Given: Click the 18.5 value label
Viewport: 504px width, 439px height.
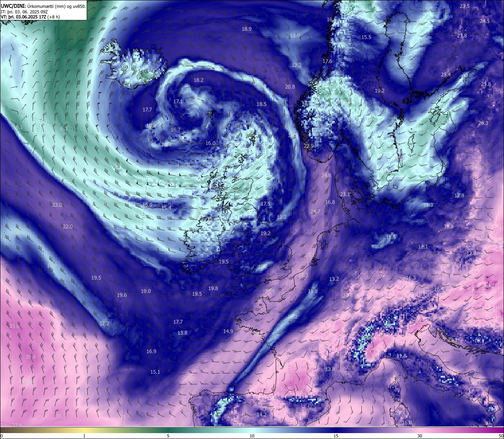Looking at the screenshot, I should point(261,104).
